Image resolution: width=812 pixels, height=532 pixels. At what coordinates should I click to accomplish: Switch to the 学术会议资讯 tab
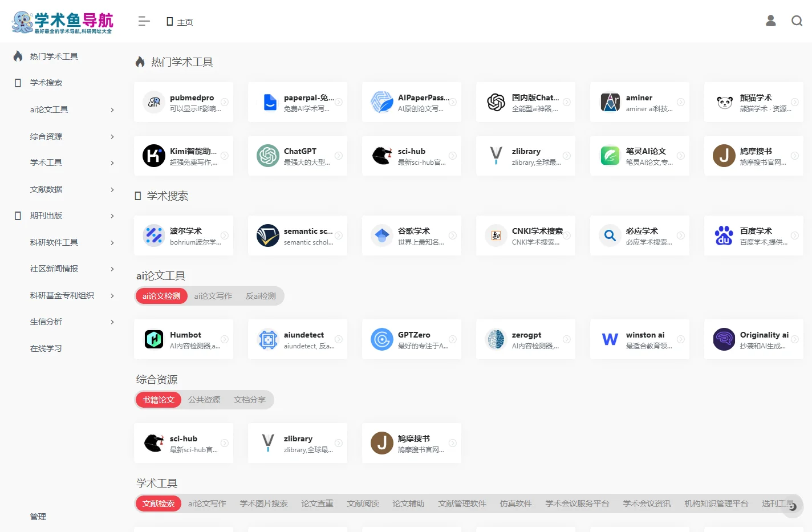point(647,503)
